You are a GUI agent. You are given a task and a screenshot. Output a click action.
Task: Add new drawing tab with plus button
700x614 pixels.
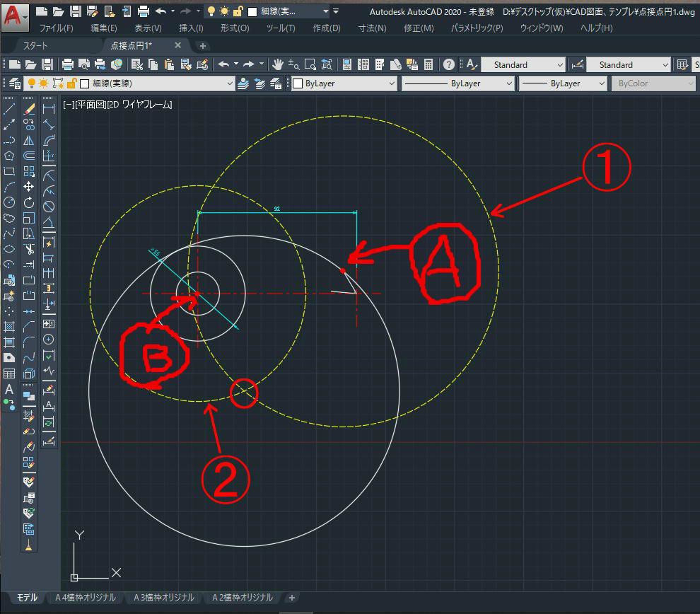point(203,46)
